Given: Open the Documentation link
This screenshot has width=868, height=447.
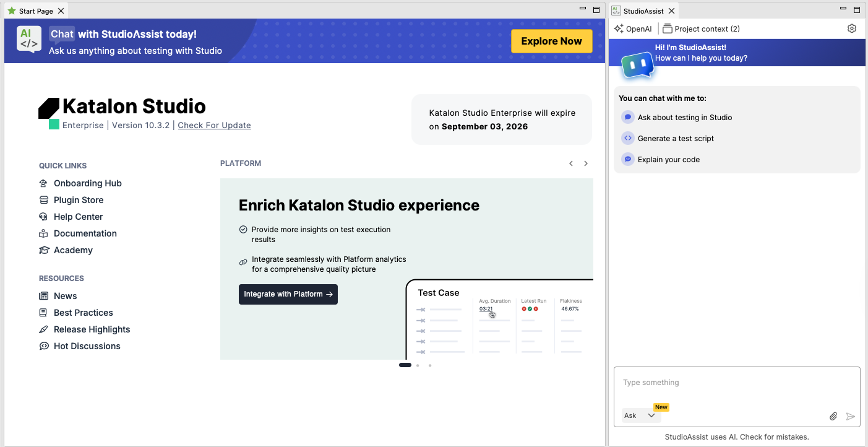Looking at the screenshot, I should [85, 233].
